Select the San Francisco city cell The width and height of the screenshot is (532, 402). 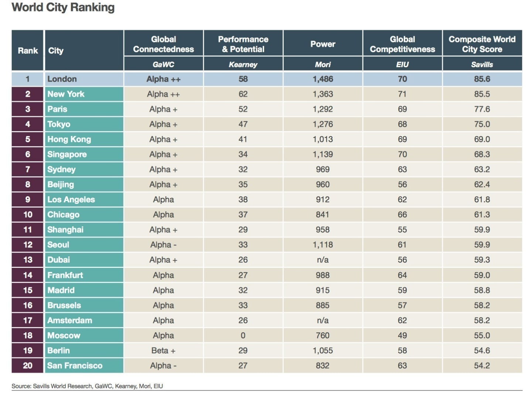(84, 365)
